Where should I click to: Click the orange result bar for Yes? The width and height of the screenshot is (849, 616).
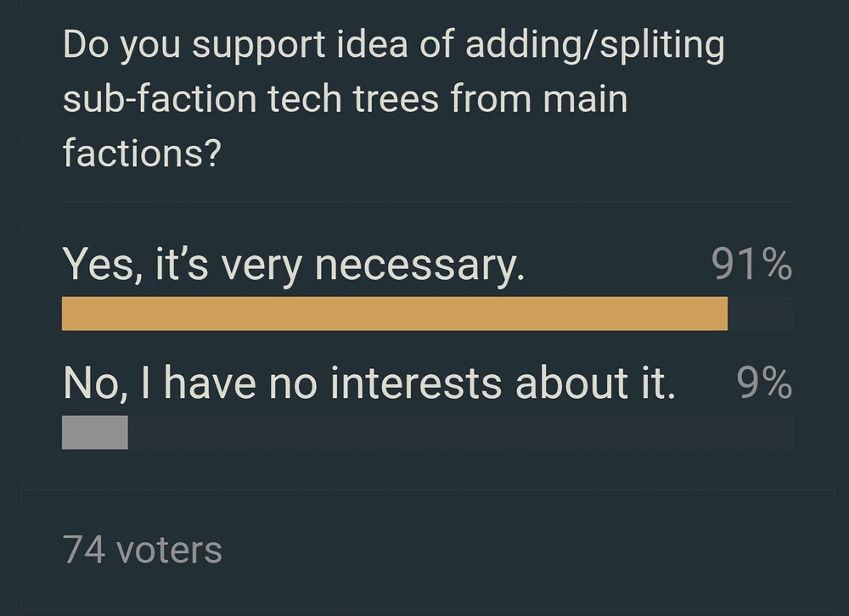point(394,313)
